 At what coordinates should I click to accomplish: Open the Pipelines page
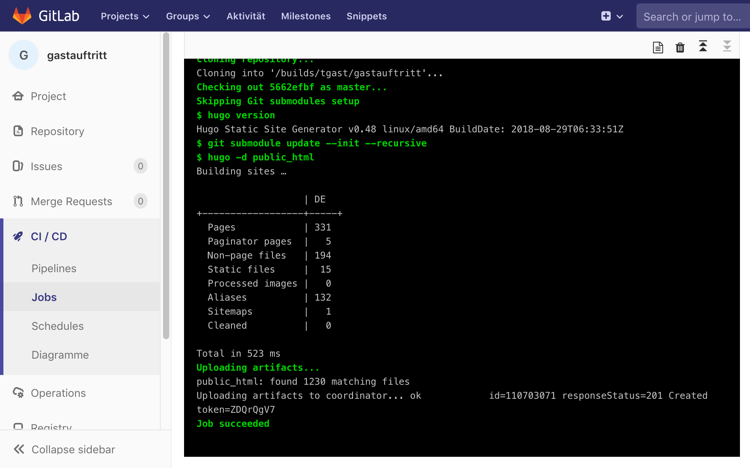tap(54, 268)
